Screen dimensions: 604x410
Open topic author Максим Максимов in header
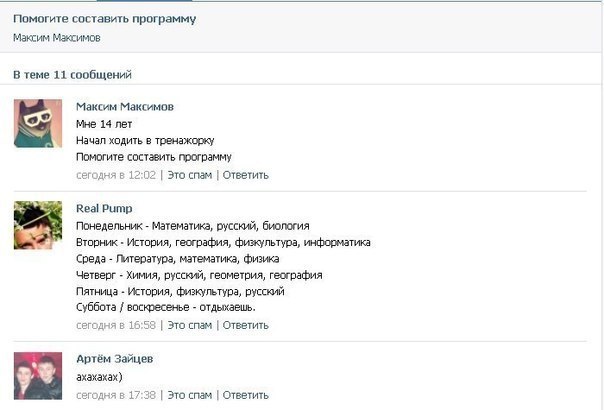point(57,38)
